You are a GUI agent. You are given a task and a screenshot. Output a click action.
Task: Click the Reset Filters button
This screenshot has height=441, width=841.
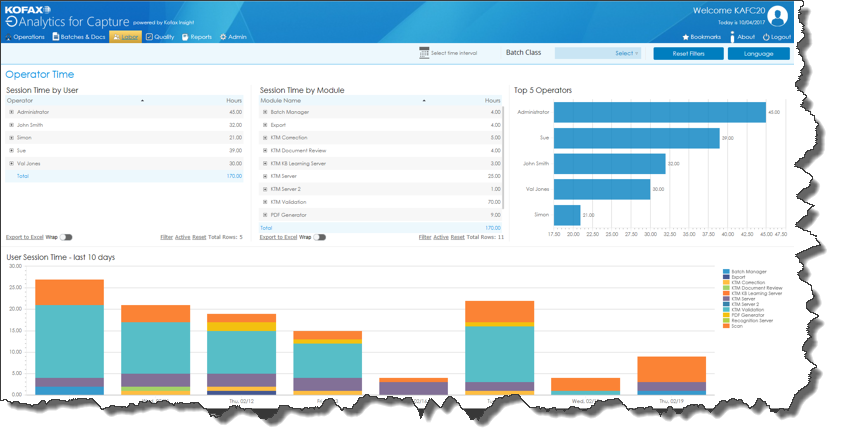pyautogui.click(x=688, y=54)
